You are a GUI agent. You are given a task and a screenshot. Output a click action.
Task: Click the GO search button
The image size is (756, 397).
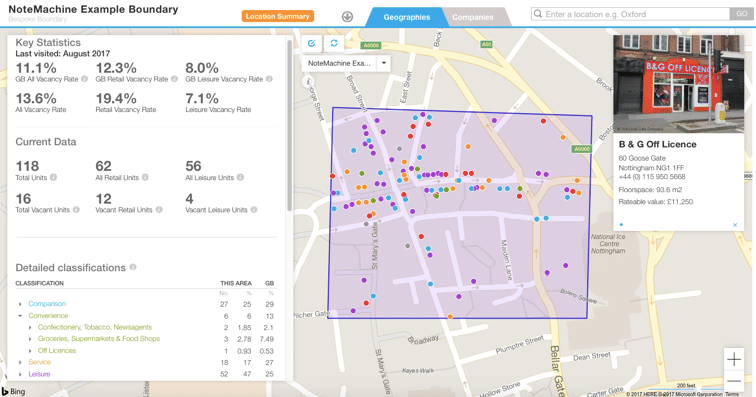pos(742,14)
